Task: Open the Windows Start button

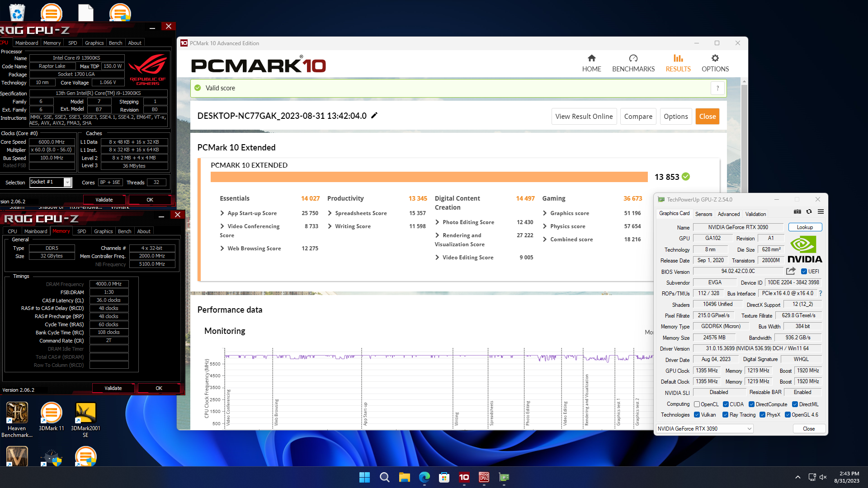Action: pos(364,477)
